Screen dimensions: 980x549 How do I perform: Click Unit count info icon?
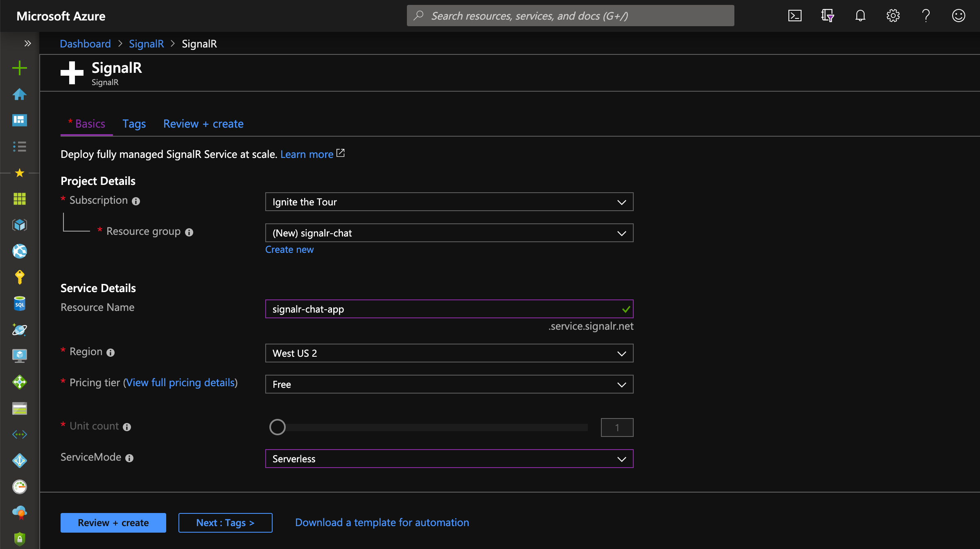tap(127, 427)
